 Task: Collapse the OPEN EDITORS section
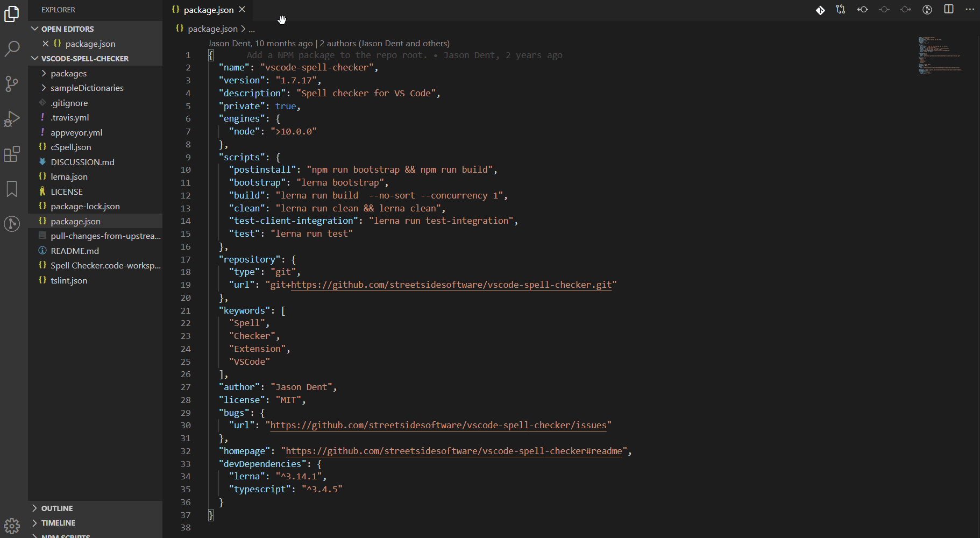coord(95,29)
